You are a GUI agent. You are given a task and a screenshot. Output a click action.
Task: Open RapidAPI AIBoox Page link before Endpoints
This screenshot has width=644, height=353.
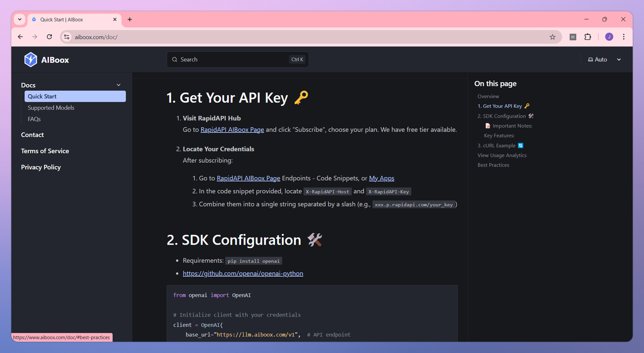[x=248, y=178]
